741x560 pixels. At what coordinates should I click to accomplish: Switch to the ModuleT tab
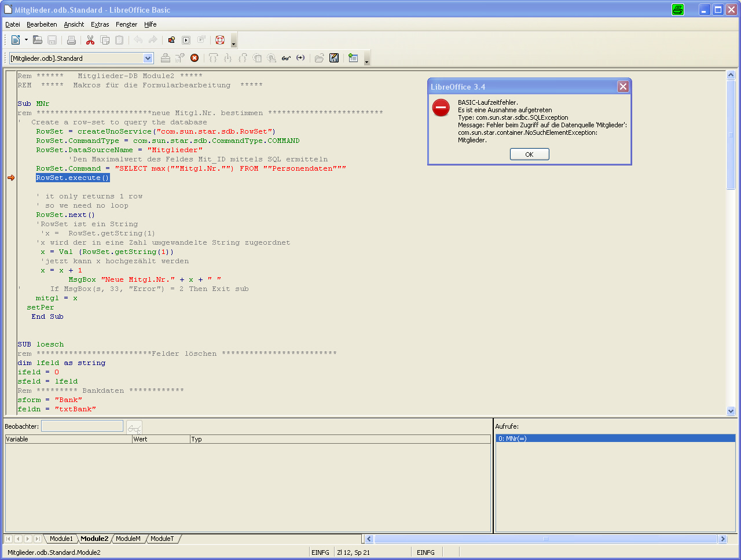162,539
